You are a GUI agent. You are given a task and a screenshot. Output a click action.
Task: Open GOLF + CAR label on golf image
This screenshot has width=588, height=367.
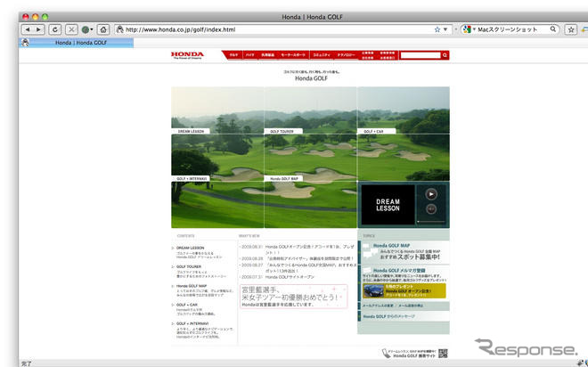376,131
